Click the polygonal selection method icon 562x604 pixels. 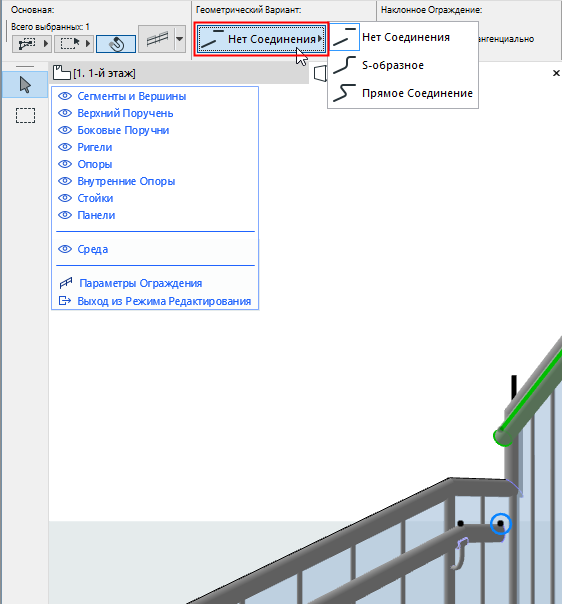click(x=27, y=44)
